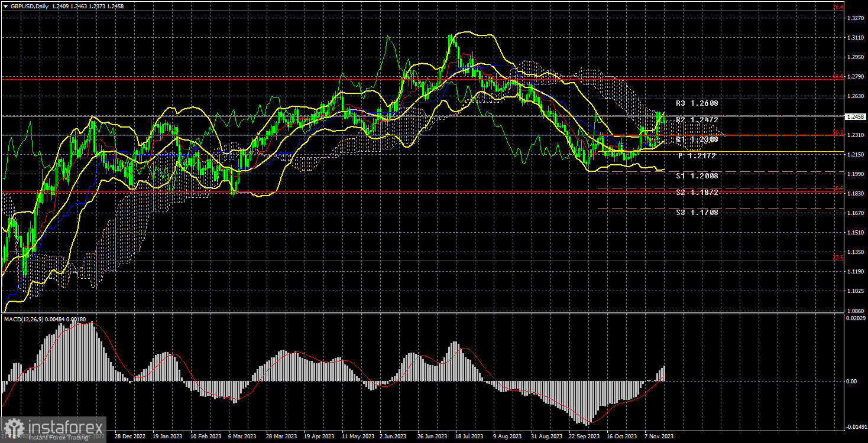Select the R3 1.2608 pivot label
This screenshot has width=868, height=443.
click(x=697, y=103)
